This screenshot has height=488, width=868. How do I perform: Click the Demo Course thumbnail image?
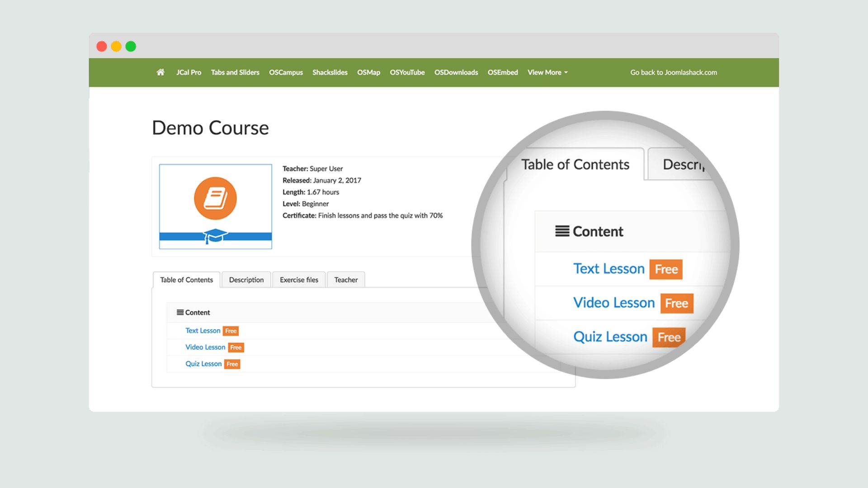[x=216, y=206]
